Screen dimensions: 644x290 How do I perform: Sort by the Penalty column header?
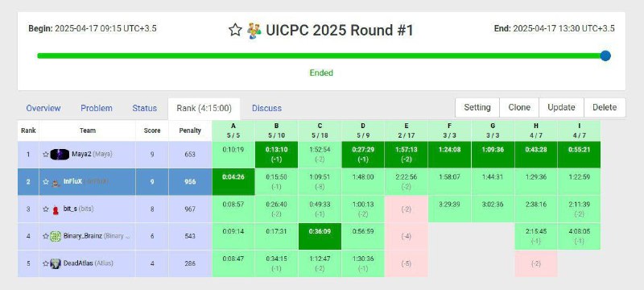coord(190,130)
